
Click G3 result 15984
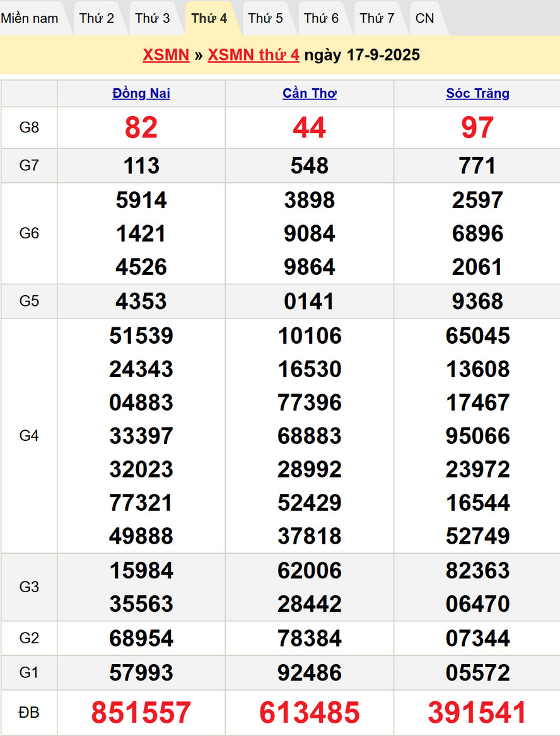click(141, 570)
